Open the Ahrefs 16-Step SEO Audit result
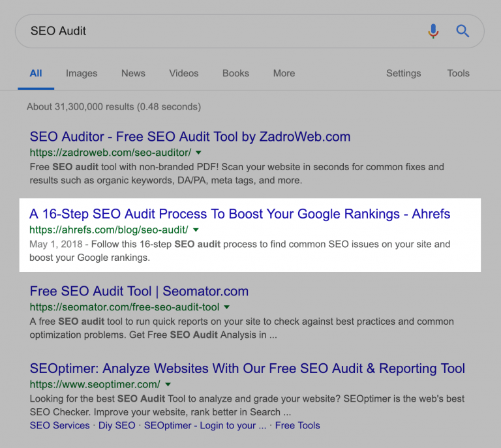 tap(239, 214)
